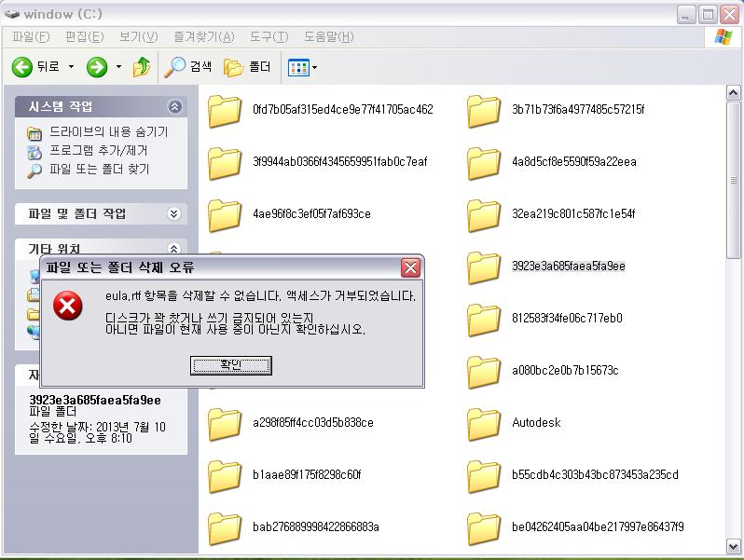Open Search (검색) from the toolbar
This screenshot has height=560, width=744.
(x=188, y=67)
